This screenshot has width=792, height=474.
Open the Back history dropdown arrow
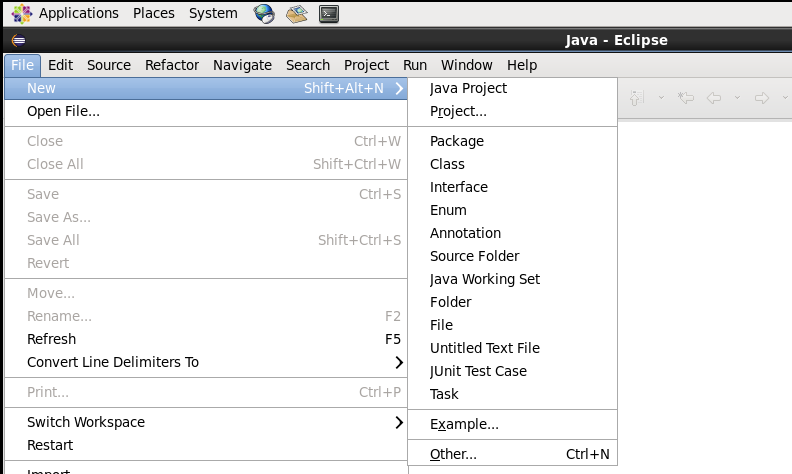[x=737, y=98]
